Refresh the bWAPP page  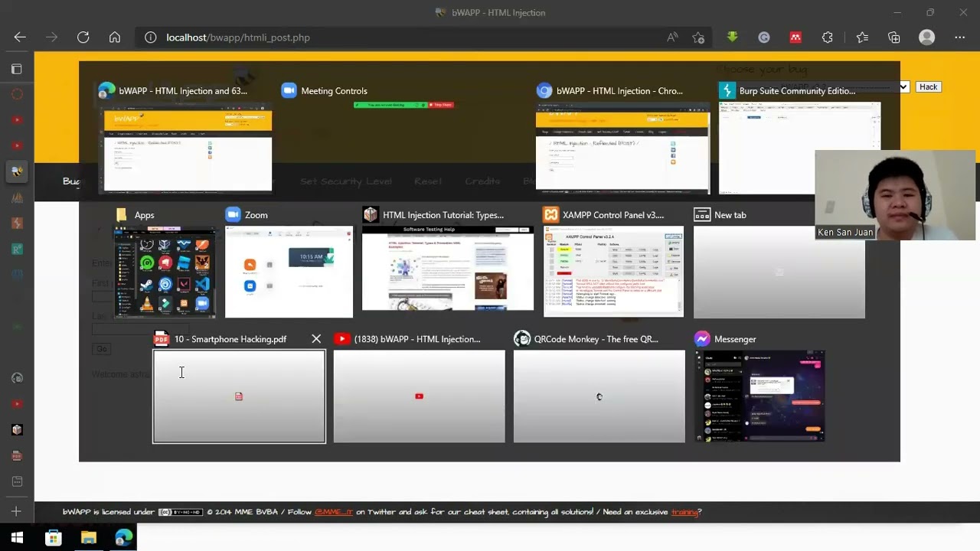click(83, 37)
